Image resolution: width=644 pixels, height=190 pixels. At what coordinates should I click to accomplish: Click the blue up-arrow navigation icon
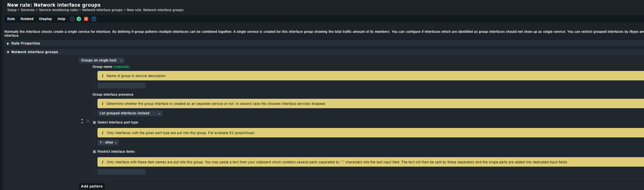point(94,19)
